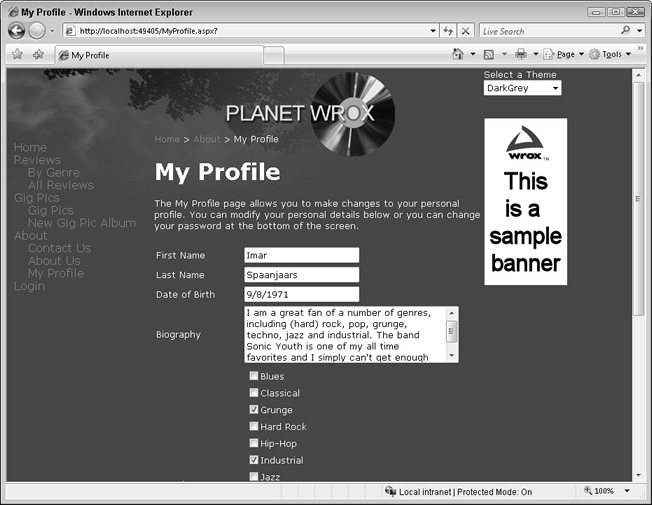
Task: Open About Us in left menu
Action: [x=54, y=261]
